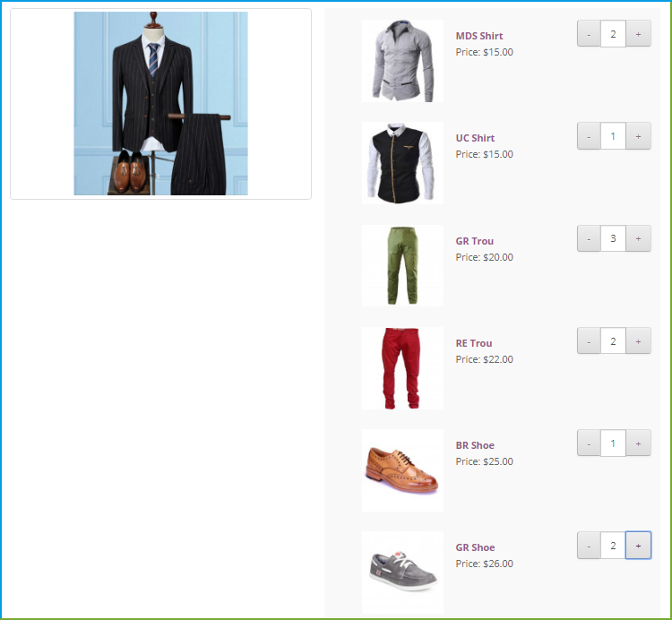Viewport: 672px width, 620px height.
Task: Decrease GR Trou quantity
Action: click(x=589, y=238)
